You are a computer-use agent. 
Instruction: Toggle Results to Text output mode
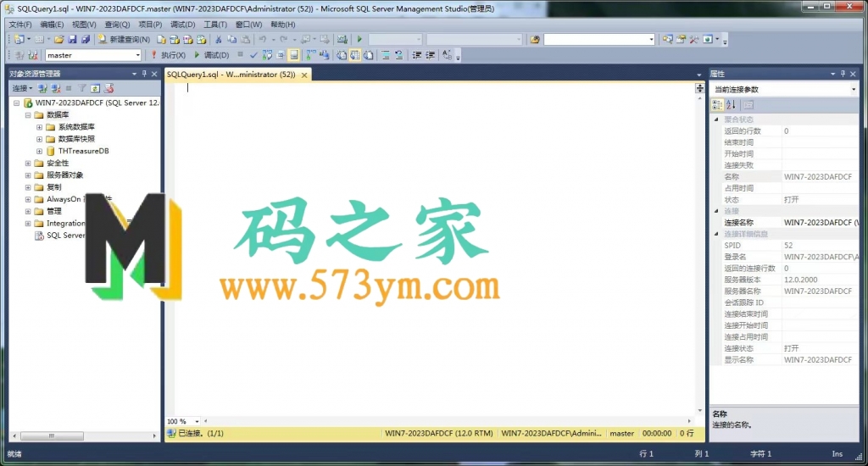point(341,55)
